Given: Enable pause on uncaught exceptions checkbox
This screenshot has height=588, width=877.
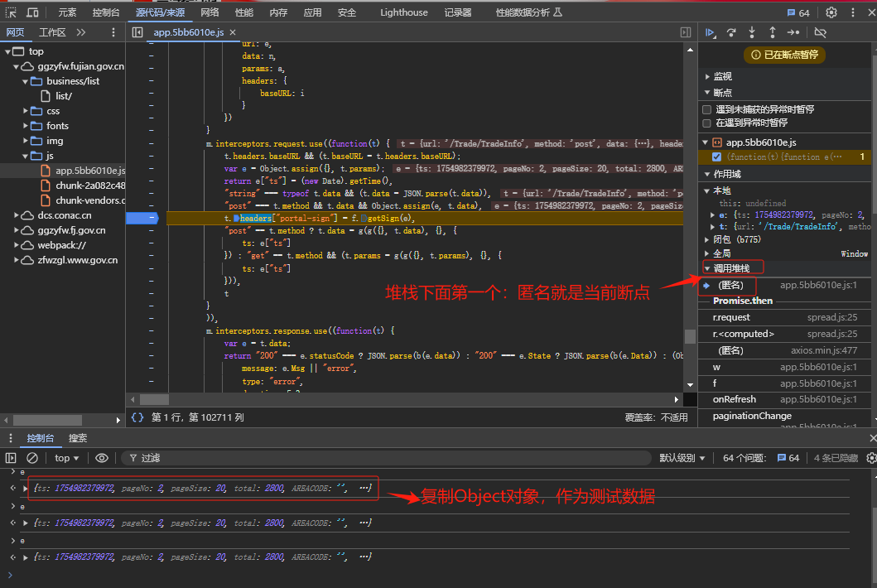Looking at the screenshot, I should pos(707,109).
